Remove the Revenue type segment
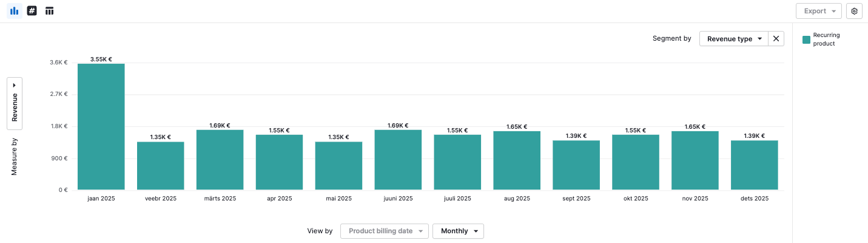The height and width of the screenshot is (243, 868). coord(776,39)
